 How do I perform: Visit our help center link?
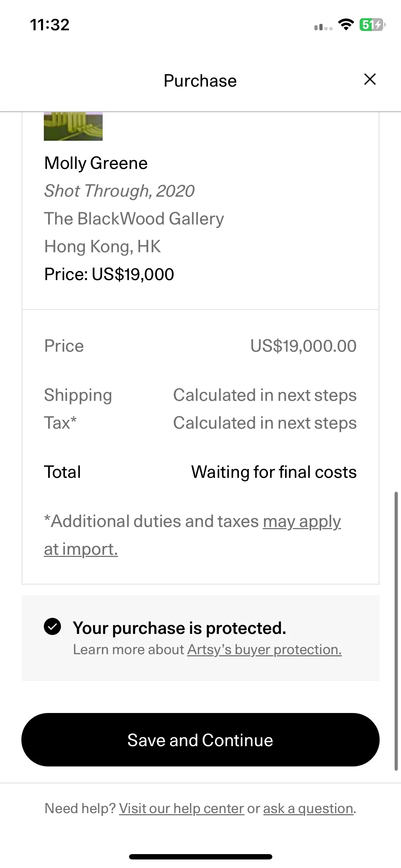[x=181, y=808]
